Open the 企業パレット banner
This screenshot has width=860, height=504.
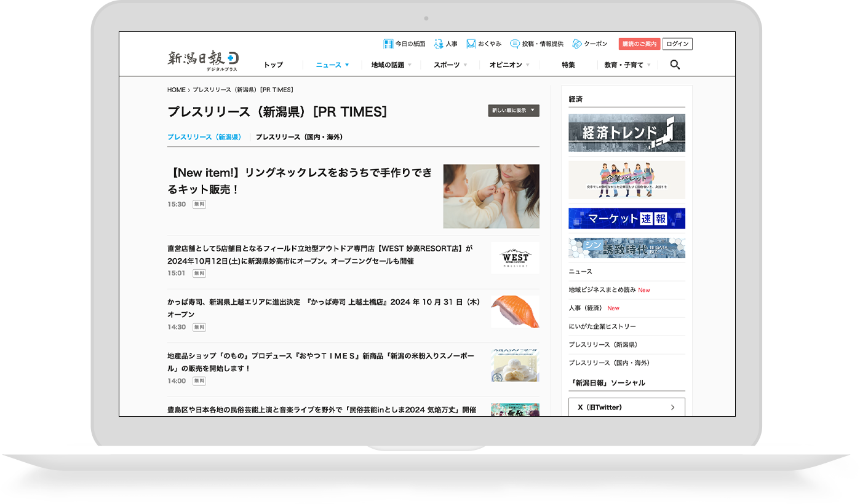(x=627, y=180)
